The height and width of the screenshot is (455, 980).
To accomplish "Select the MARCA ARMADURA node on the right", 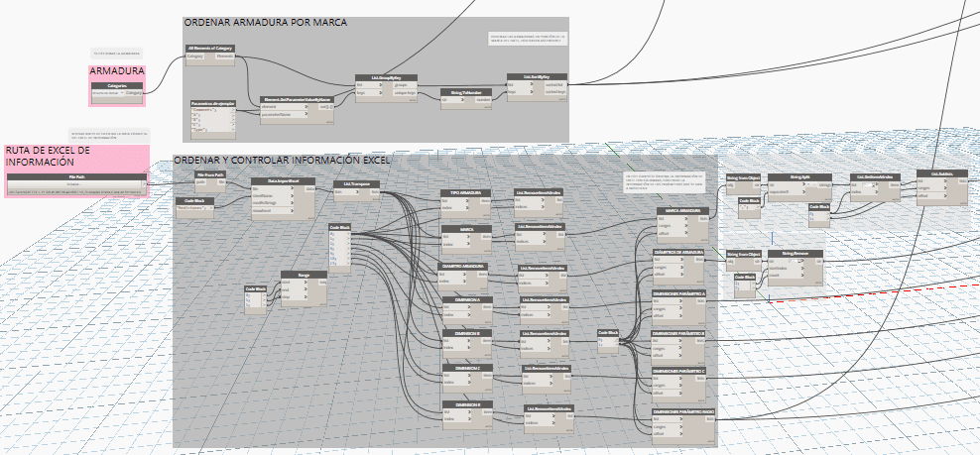I will point(679,211).
